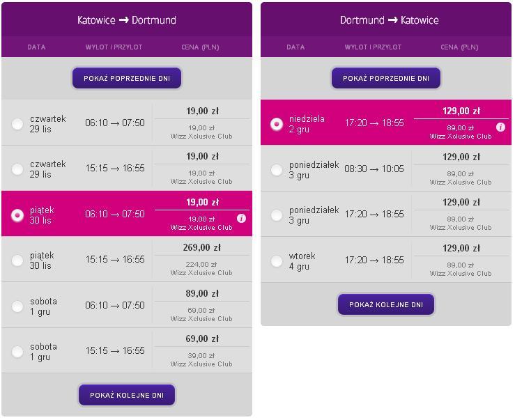Screen dimensions: 515x420
Task: Show previous days for Katowice to Dortmund
Action: (x=127, y=78)
